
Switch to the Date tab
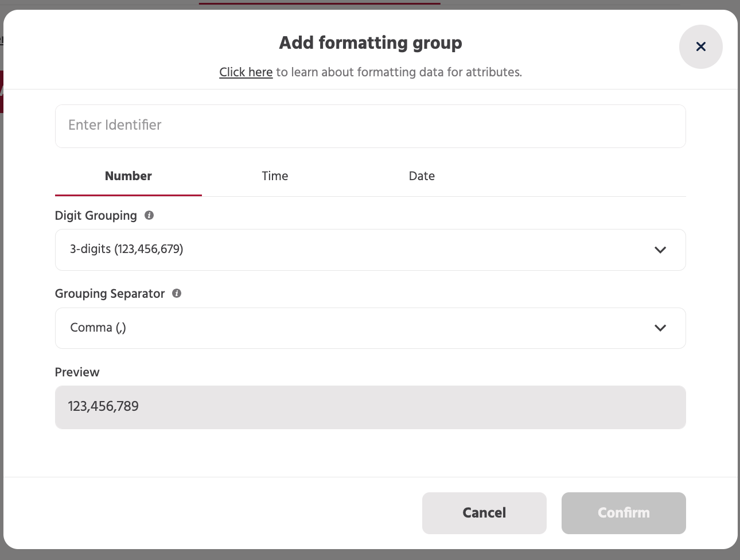[x=422, y=176]
